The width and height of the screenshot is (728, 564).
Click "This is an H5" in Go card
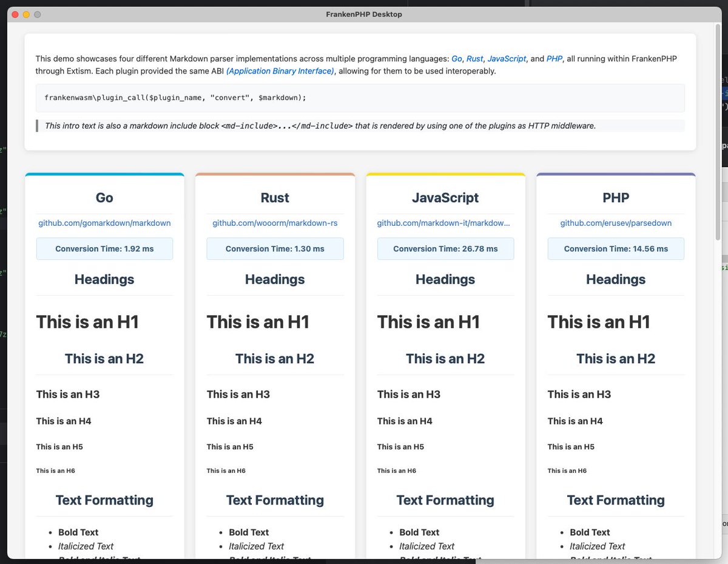59,447
